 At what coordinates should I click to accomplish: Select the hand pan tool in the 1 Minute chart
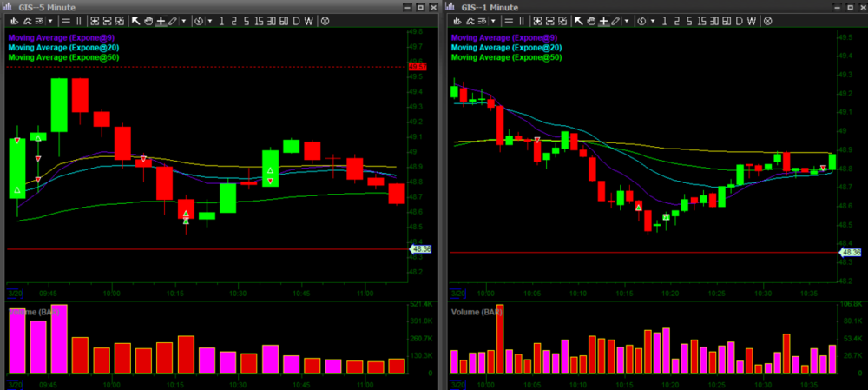coord(593,20)
